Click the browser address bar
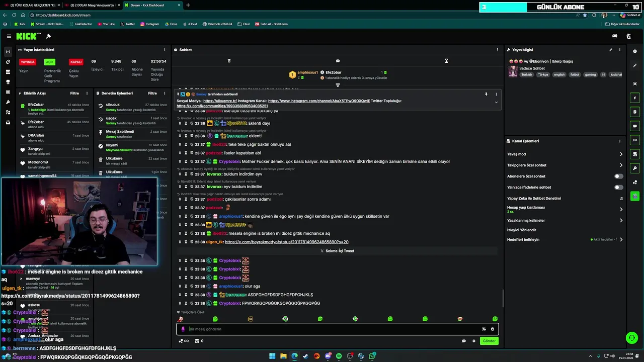Viewport: 644px width, 362px height. (x=302, y=15)
